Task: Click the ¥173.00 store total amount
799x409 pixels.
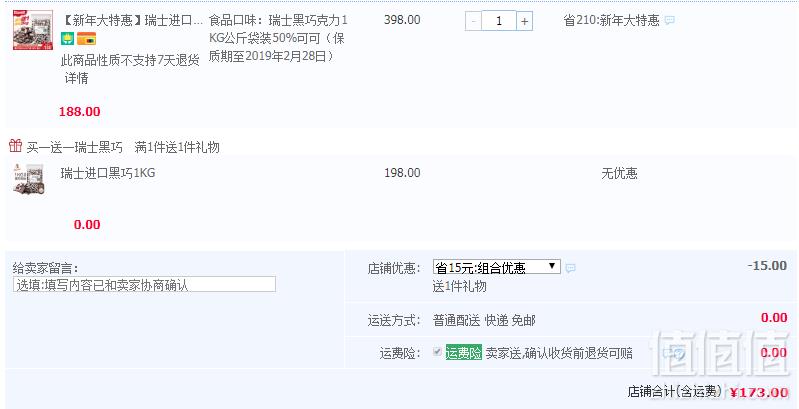Action: [759, 392]
